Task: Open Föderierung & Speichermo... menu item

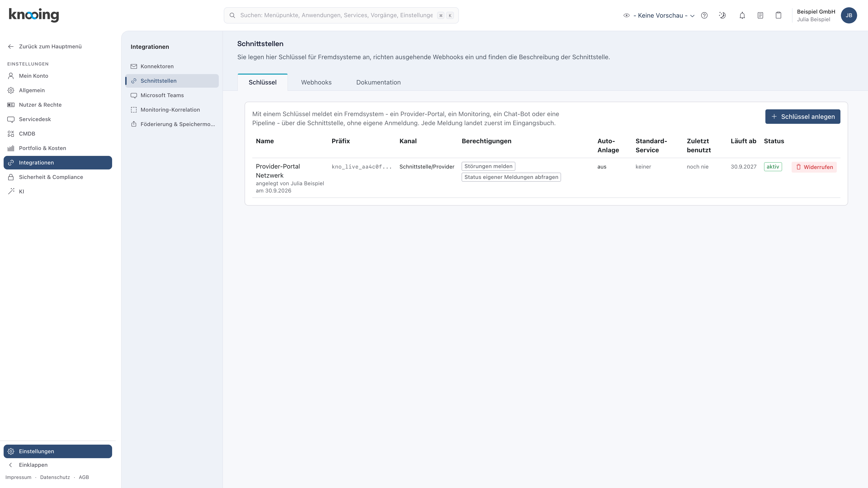Action: 172,124
